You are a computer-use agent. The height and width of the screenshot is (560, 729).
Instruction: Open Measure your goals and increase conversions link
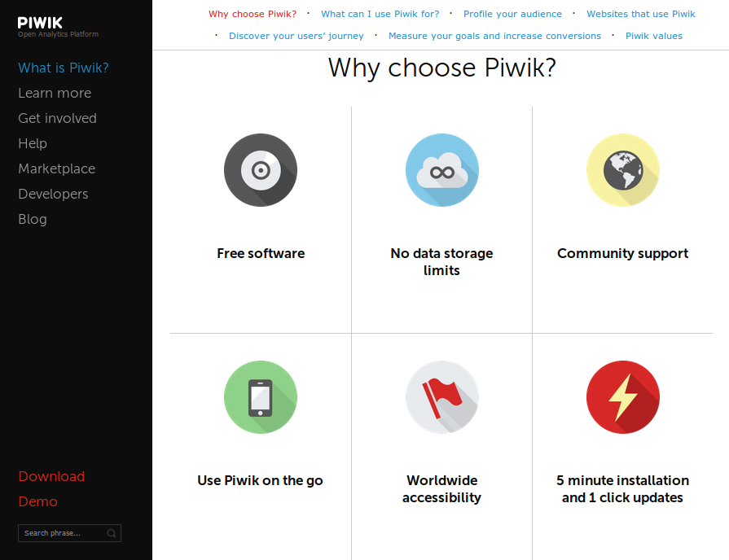(494, 36)
